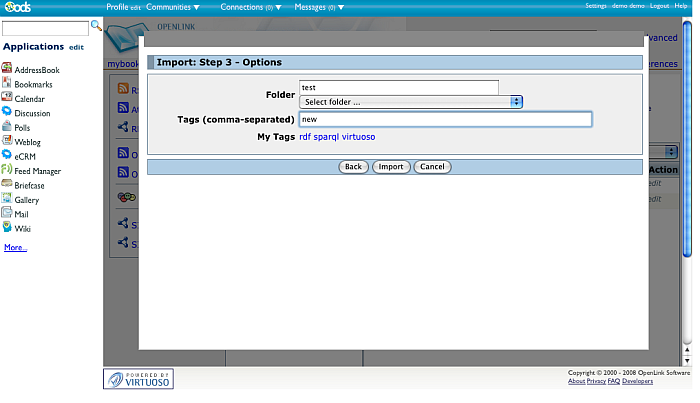Select the sparql tag link
The height and width of the screenshot is (403, 700).
326,136
